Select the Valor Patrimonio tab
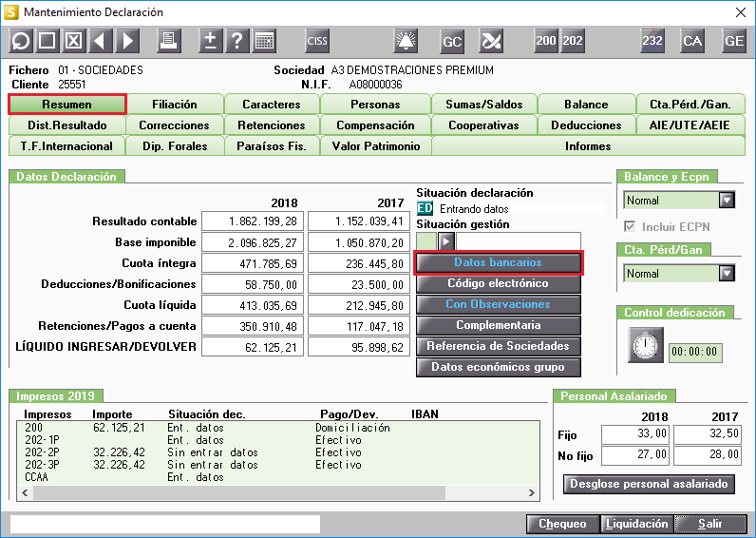This screenshot has width=756, height=538. pos(375,146)
